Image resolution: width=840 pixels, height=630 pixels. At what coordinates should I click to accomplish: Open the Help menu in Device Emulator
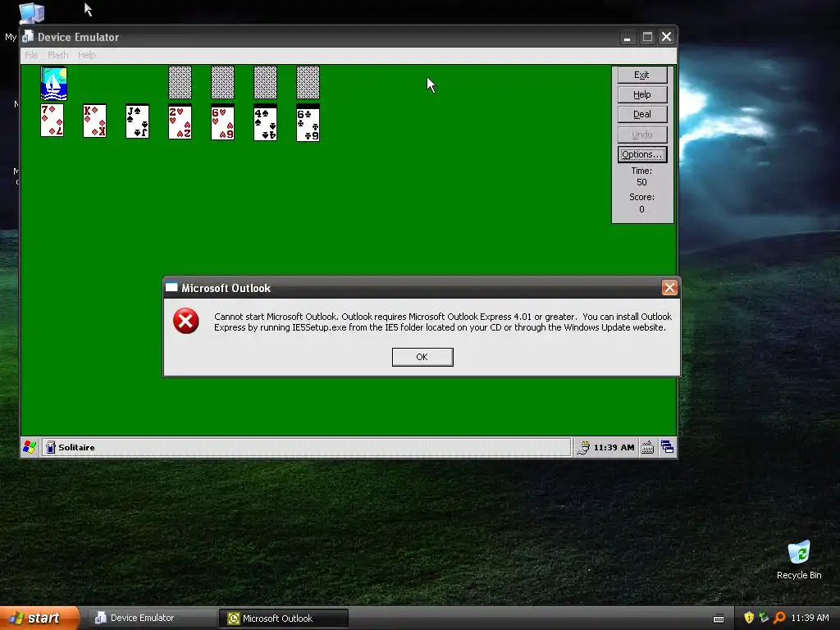point(86,55)
